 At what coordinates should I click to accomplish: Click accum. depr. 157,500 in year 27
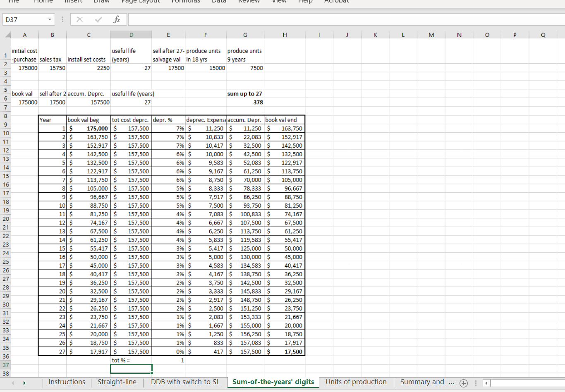click(245, 351)
